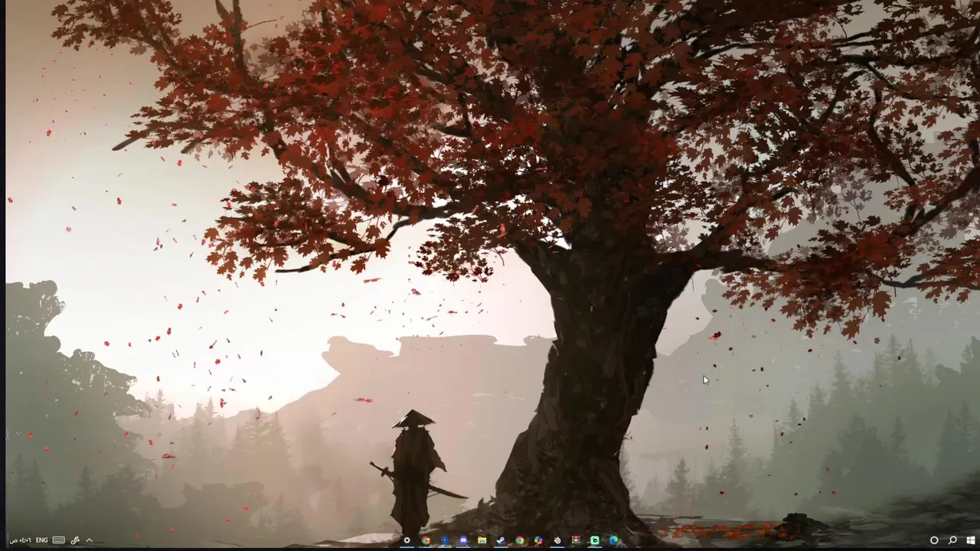Open the taskbar search magnifier
The image size is (980, 551).
point(952,540)
